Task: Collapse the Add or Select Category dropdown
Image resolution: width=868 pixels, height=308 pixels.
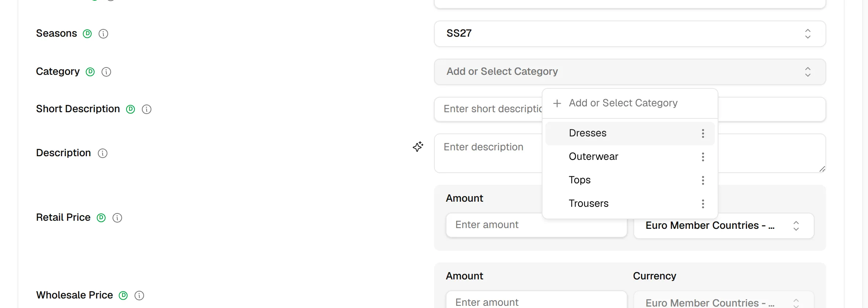Action: tap(630, 72)
